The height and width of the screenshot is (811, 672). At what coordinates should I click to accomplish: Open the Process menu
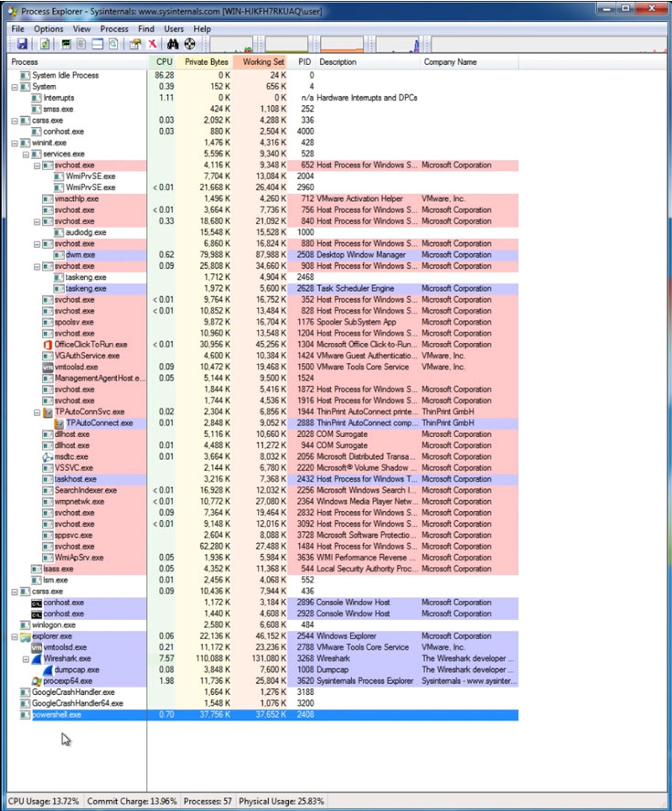(x=114, y=29)
